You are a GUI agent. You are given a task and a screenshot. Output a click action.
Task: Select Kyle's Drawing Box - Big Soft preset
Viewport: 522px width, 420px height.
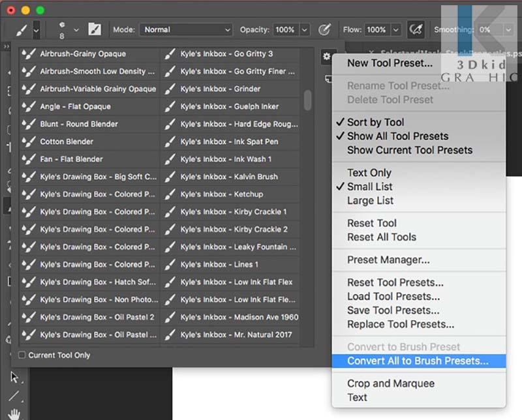pyautogui.click(x=89, y=177)
